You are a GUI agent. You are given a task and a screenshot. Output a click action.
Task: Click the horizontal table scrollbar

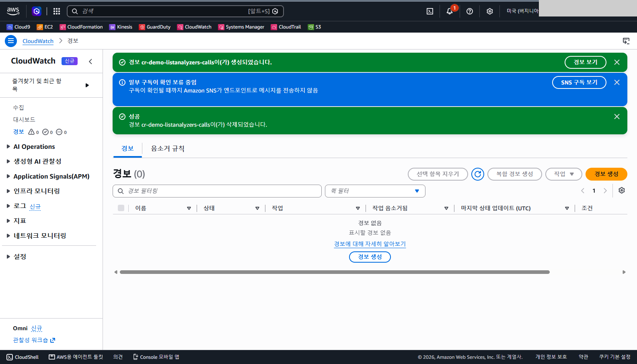(x=335, y=272)
